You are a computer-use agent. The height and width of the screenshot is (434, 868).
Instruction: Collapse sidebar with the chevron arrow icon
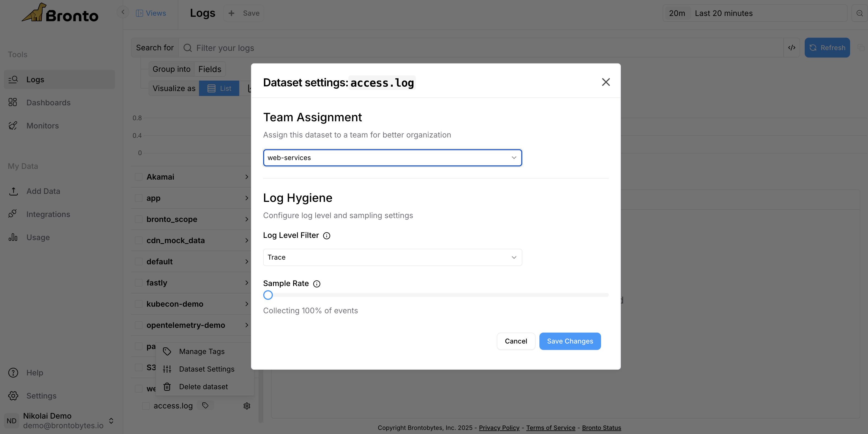(x=123, y=12)
